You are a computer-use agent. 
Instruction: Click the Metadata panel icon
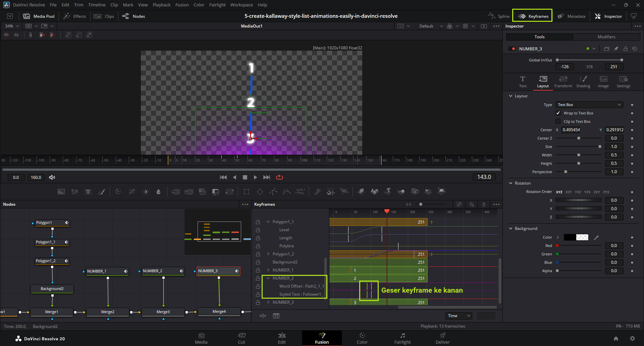(560, 16)
